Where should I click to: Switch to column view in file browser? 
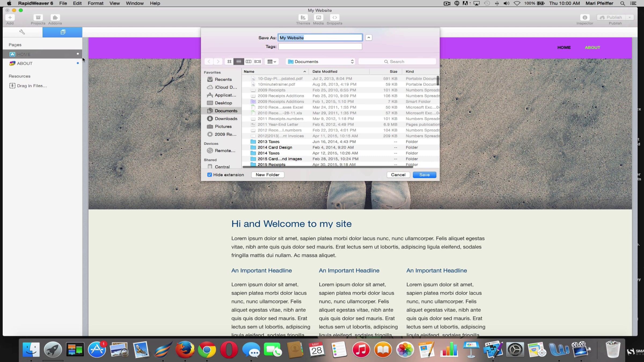point(248,62)
